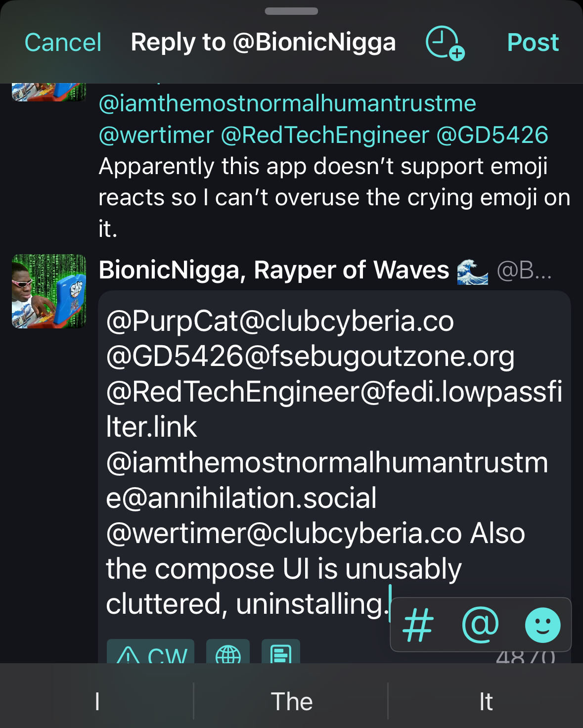
Task: Open the @RedTechEngineer mention link
Action: pyautogui.click(x=325, y=135)
